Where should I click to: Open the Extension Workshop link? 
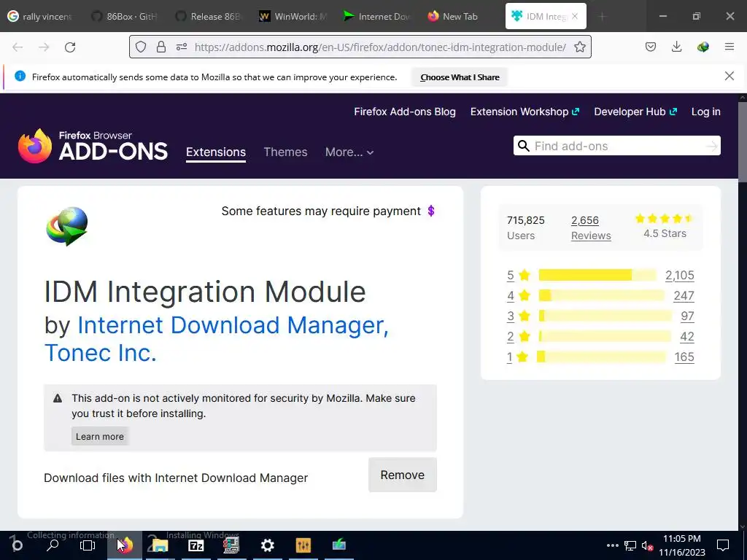(525, 112)
